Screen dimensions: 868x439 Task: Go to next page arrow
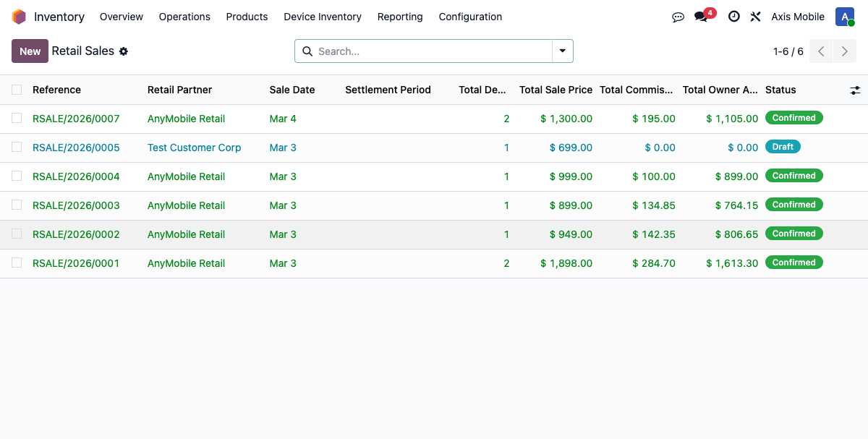tap(844, 51)
